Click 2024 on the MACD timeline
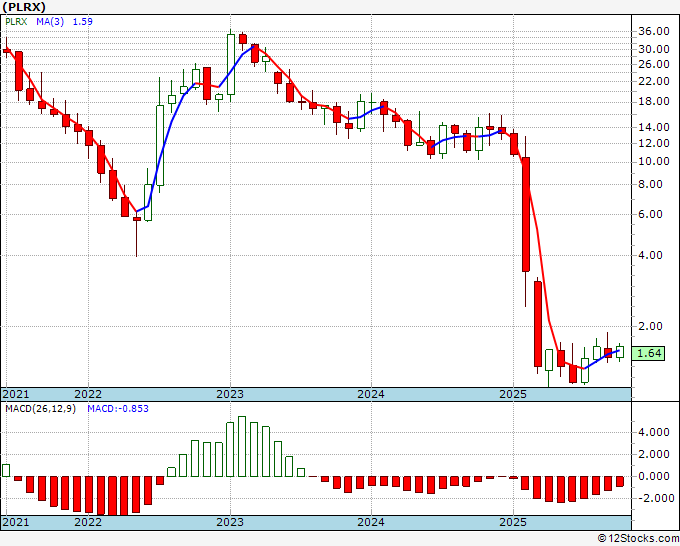Image resolution: width=680 pixels, height=546 pixels. tap(371, 522)
